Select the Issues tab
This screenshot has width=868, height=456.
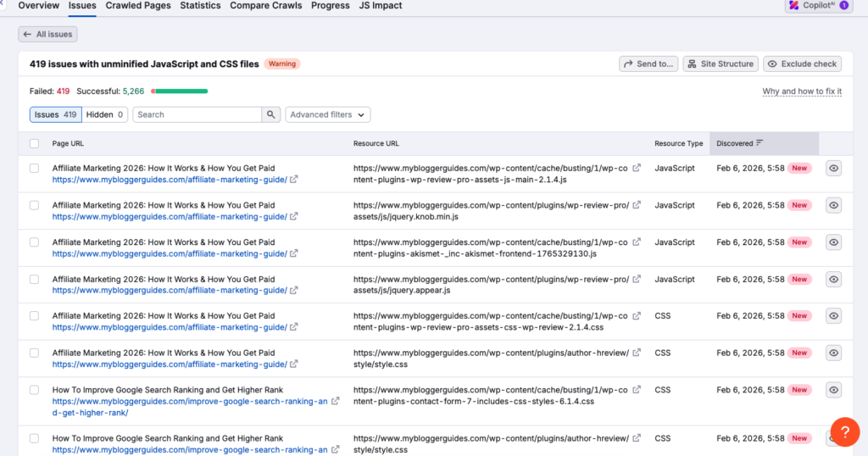point(82,6)
